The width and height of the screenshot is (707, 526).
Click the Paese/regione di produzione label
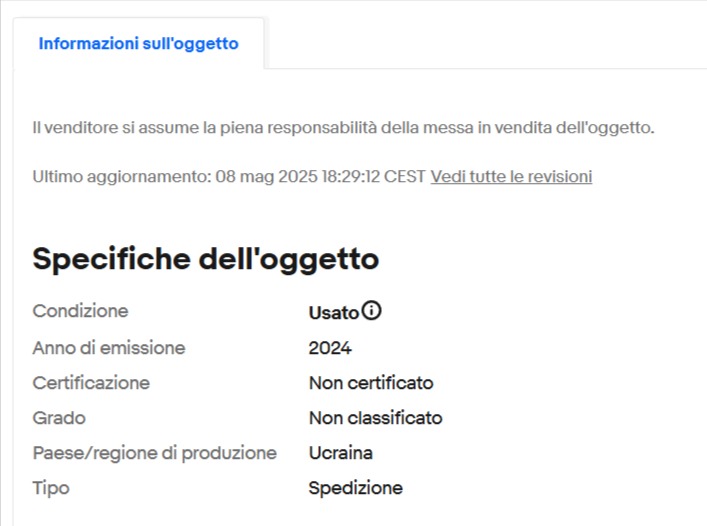[x=155, y=453]
